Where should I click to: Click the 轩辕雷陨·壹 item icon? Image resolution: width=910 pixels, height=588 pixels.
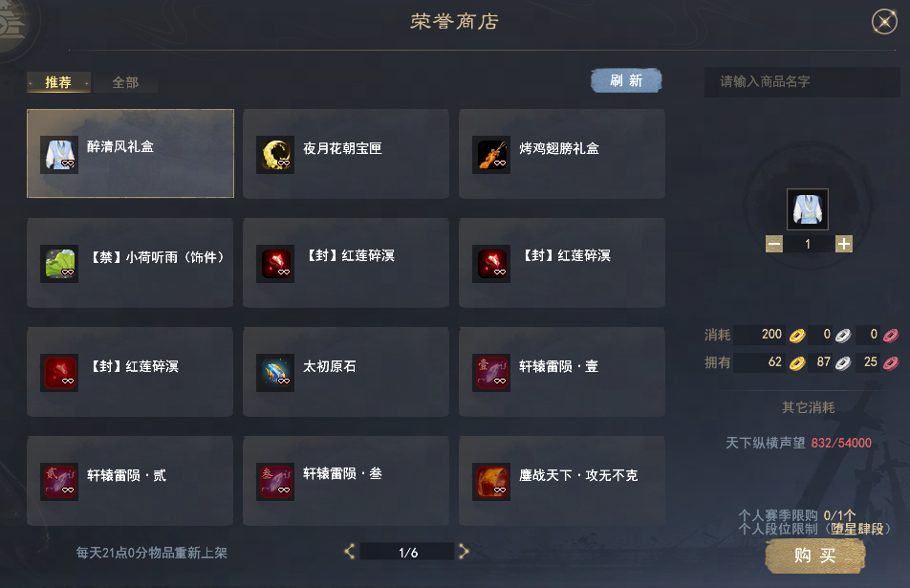click(x=491, y=373)
